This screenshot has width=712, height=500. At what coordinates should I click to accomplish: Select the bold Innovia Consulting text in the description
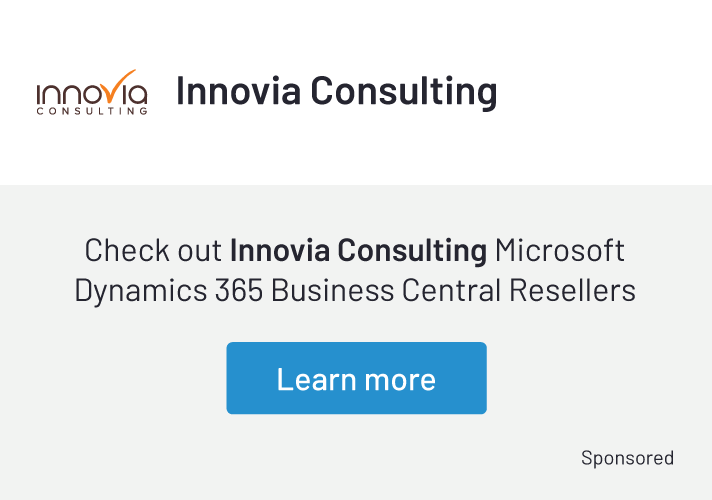[x=358, y=250]
